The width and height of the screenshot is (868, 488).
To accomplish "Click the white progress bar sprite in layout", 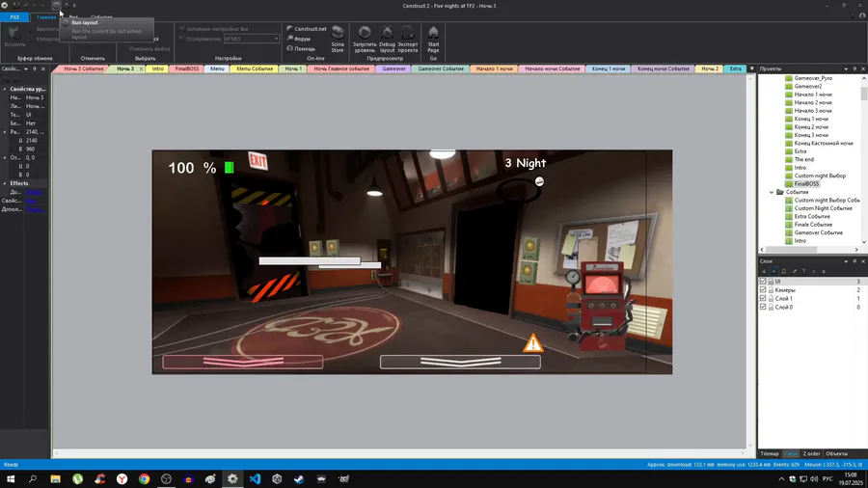I will click(310, 260).
